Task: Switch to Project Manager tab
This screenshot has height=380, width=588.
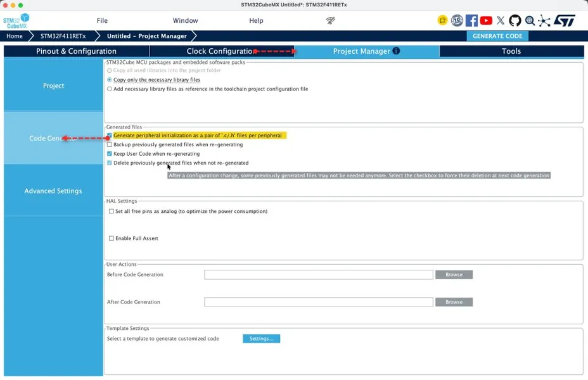Action: [367, 51]
